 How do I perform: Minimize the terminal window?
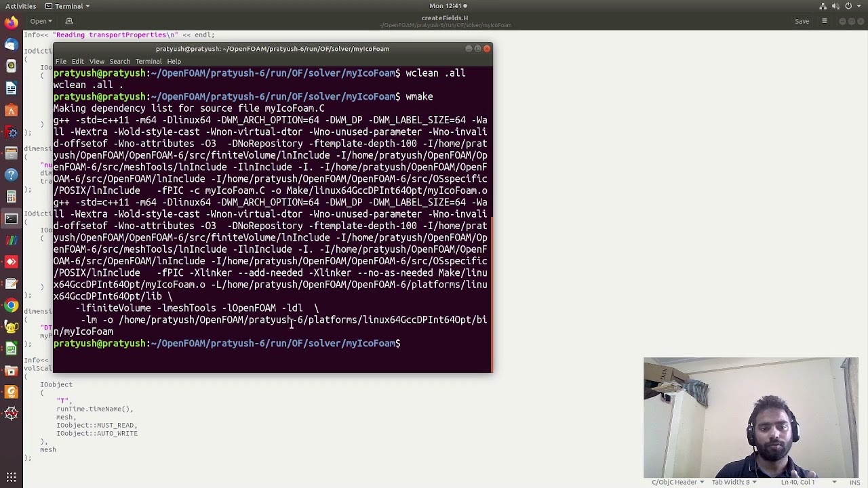[468, 49]
